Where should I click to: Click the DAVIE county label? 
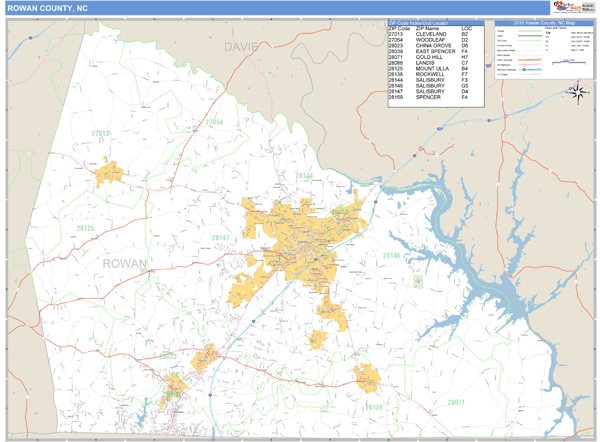click(241, 47)
